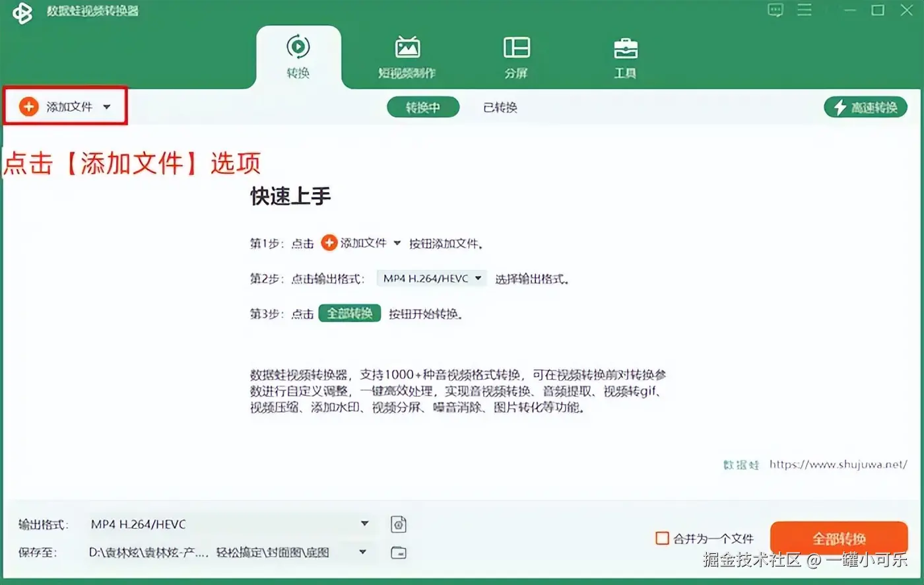The width and height of the screenshot is (924, 585).
Task: Switch to the 分屏 tab
Action: pos(516,57)
